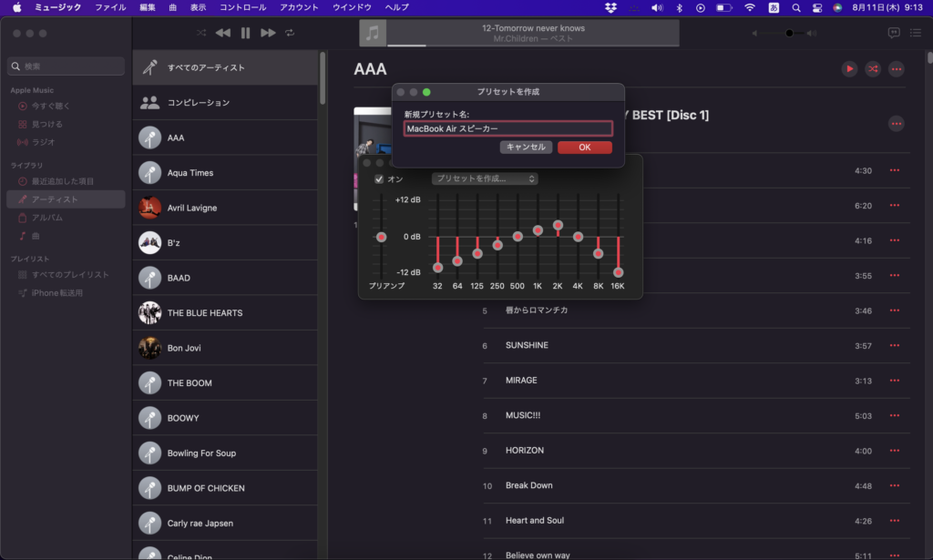This screenshot has height=560, width=933.
Task: Open the Browse section in sidebar
Action: pyautogui.click(x=66, y=124)
